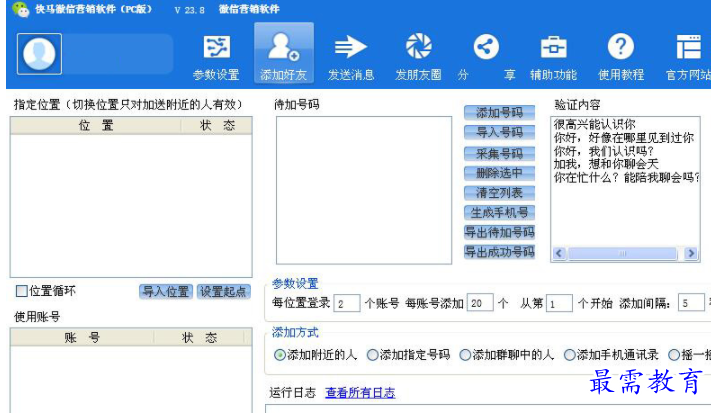Click 导入位置 button
Image resolution: width=711 pixels, height=413 pixels.
166,292
